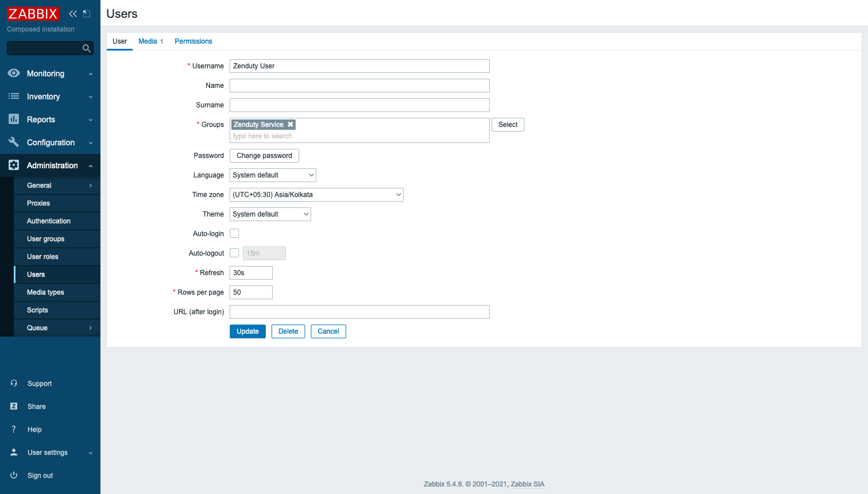Enable the Auto-login checkbox
868x494 pixels.
tap(234, 233)
